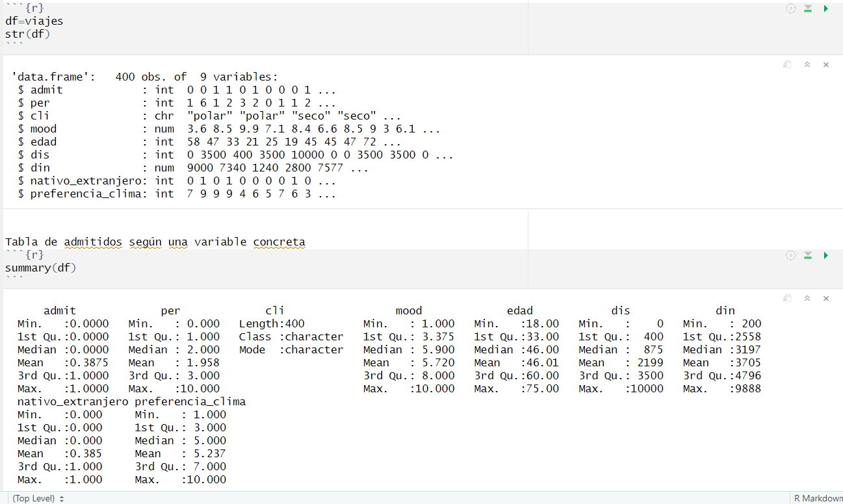Image resolution: width=843 pixels, height=504 pixels.
Task: Click the 'Max. :10000' value under dis
Action: (x=621, y=388)
